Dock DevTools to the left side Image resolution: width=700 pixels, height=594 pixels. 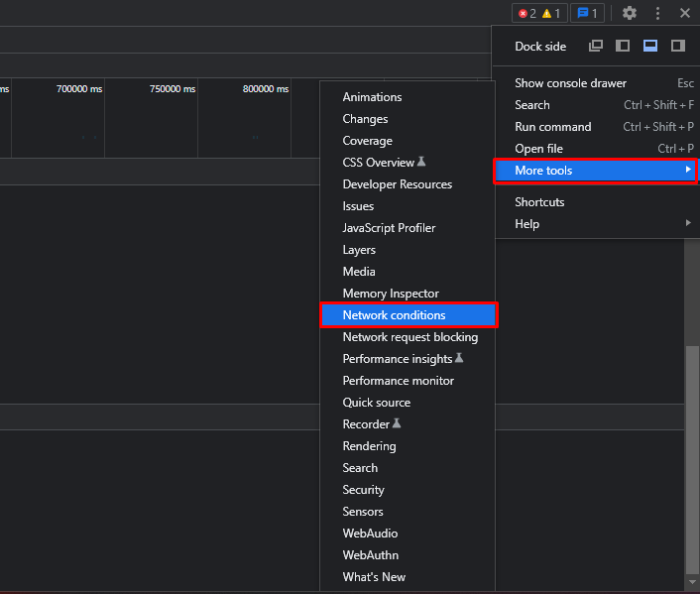pyautogui.click(x=623, y=47)
